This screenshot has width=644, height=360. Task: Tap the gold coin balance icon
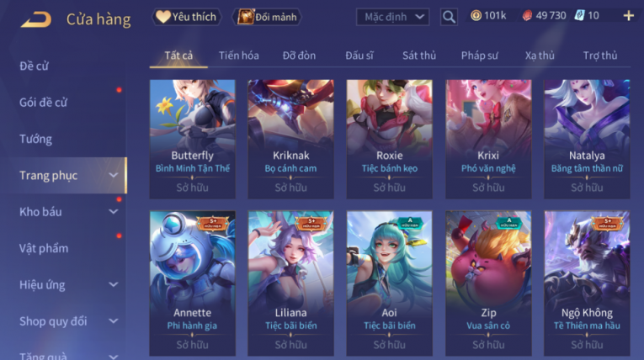pyautogui.click(x=476, y=16)
